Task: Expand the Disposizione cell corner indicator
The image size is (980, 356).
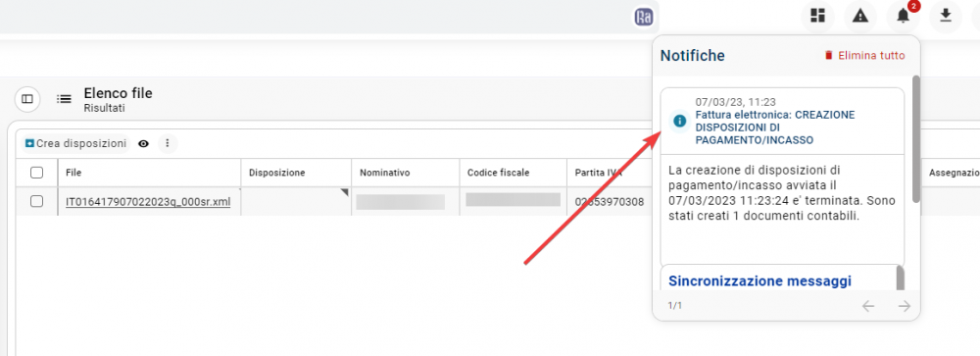Action: pos(344,192)
